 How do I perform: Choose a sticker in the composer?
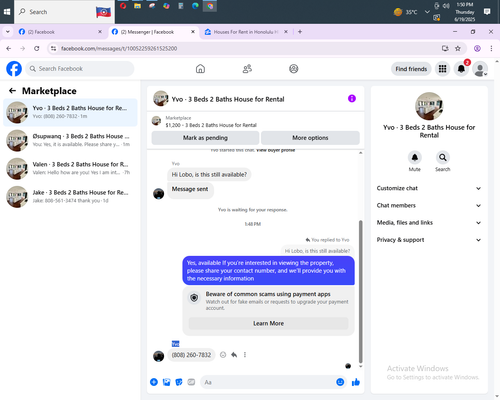pos(179,382)
